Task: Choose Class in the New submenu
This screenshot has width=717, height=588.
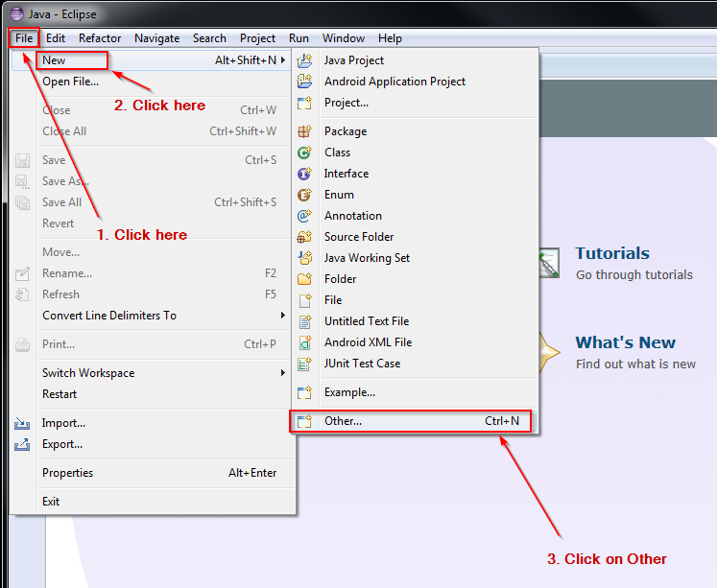Action: point(416,153)
